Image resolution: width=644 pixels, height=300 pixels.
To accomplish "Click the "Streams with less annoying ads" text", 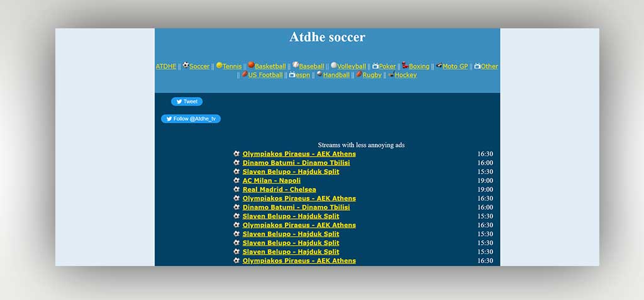I will point(361,145).
